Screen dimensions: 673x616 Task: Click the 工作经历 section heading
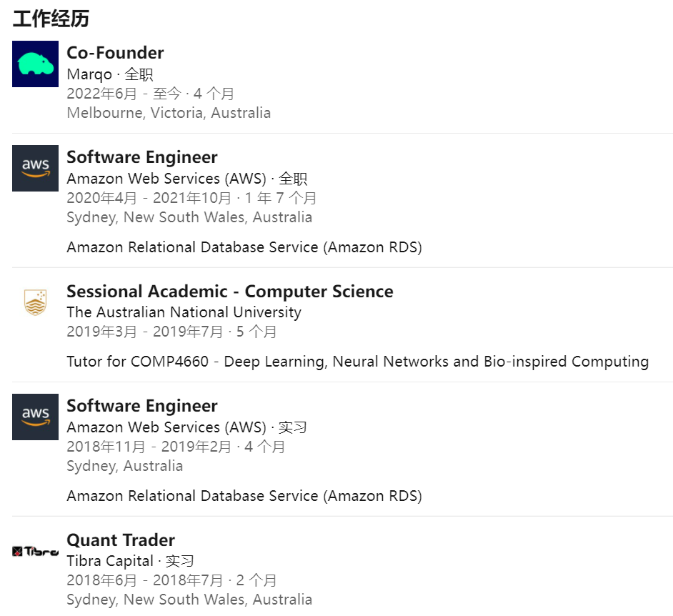click(51, 19)
